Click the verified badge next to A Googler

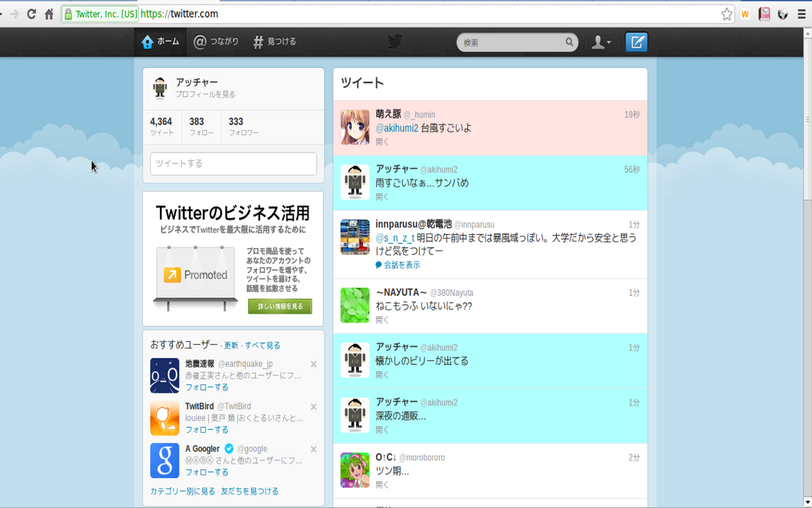(229, 449)
